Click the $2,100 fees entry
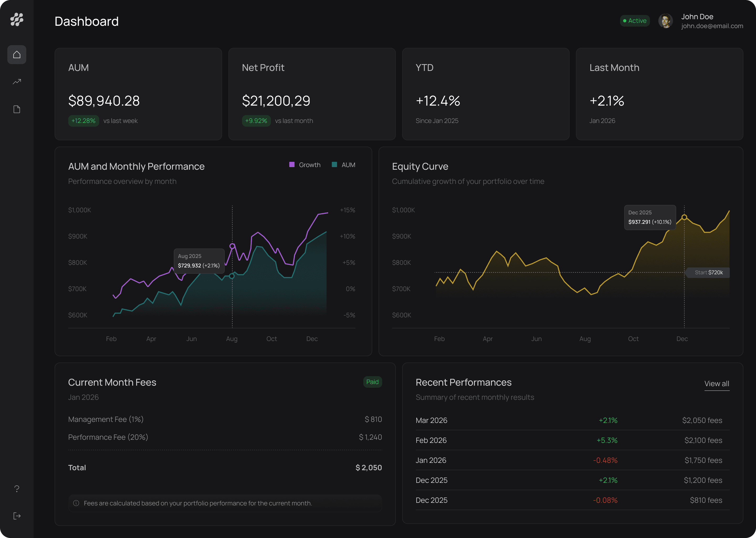Image resolution: width=756 pixels, height=538 pixels. (703, 440)
